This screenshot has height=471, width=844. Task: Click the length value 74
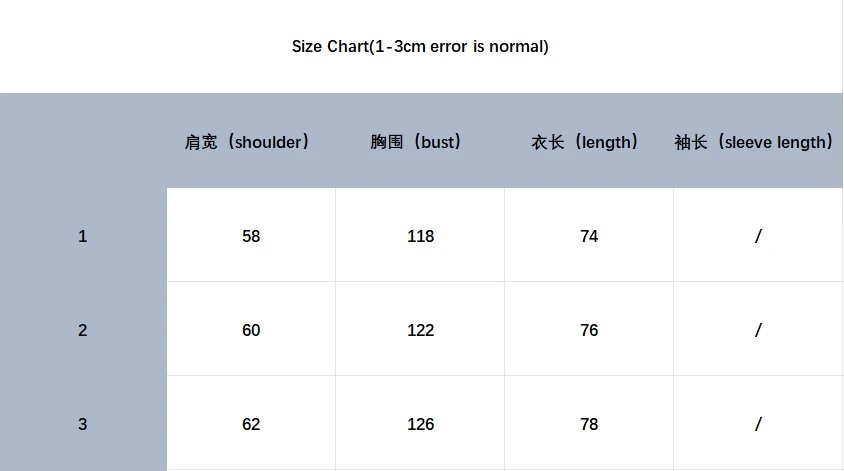coord(589,236)
